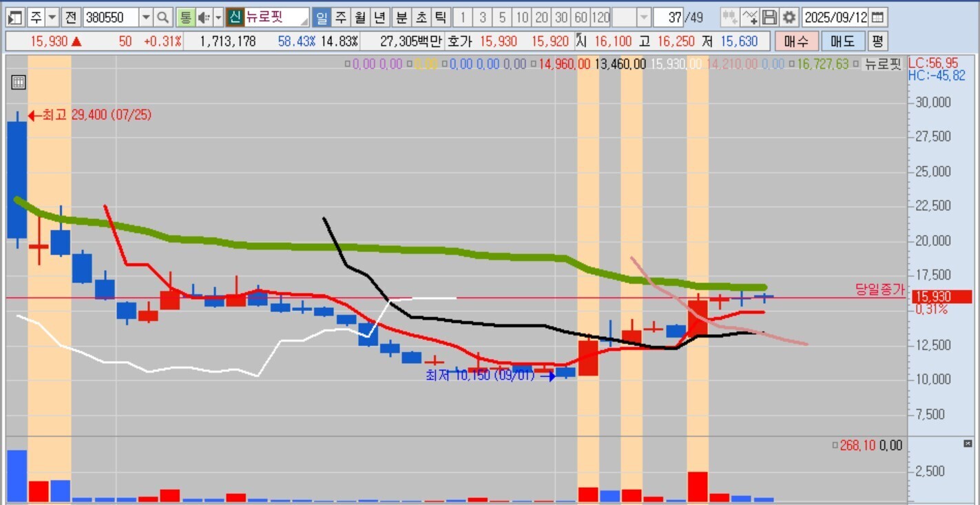
Task: Click the 최고 29,400 (07/25) high marker
Action: tap(90, 115)
